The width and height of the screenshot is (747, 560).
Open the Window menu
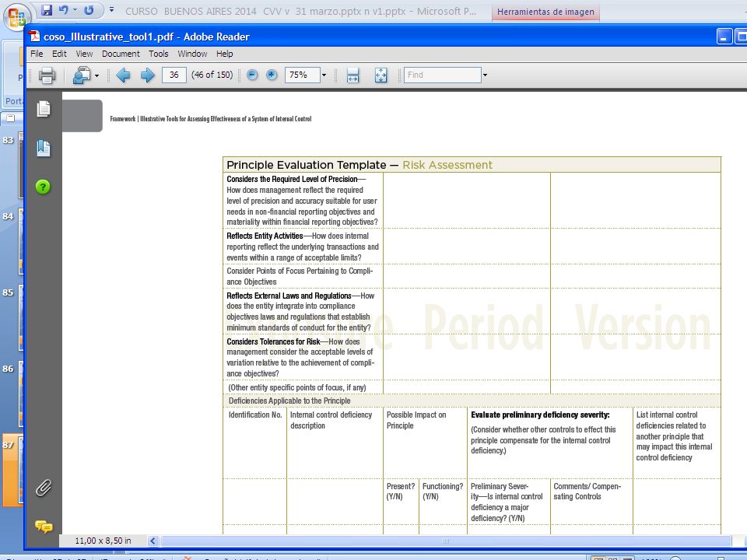(x=192, y=54)
